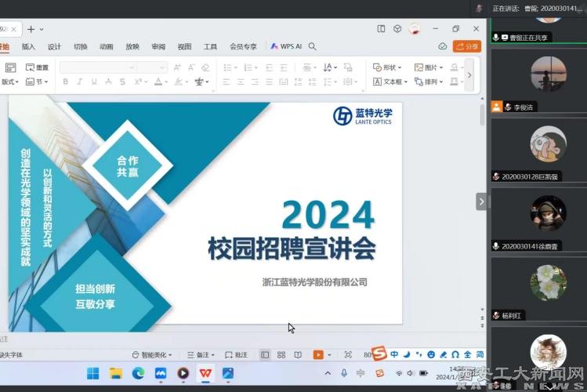Viewport: 587px width, 392px height.
Task: Toggle bold text formatting
Action: click(66, 82)
